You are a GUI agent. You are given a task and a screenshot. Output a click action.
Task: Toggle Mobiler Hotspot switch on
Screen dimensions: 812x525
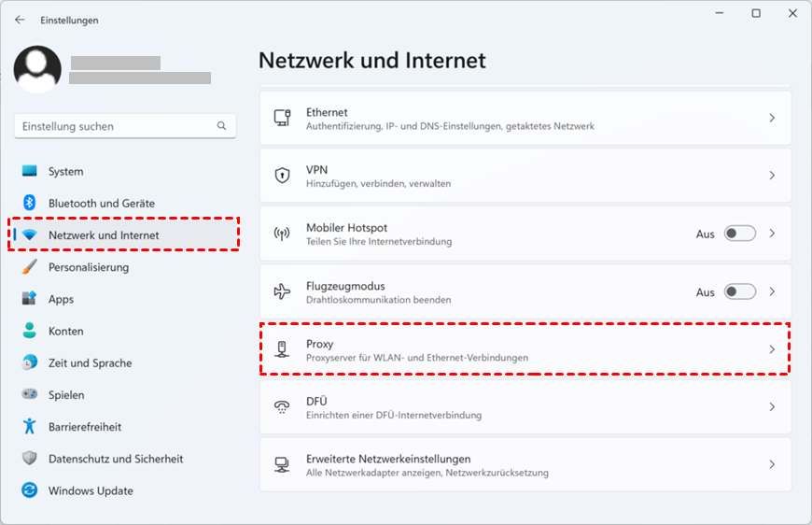pyautogui.click(x=740, y=234)
